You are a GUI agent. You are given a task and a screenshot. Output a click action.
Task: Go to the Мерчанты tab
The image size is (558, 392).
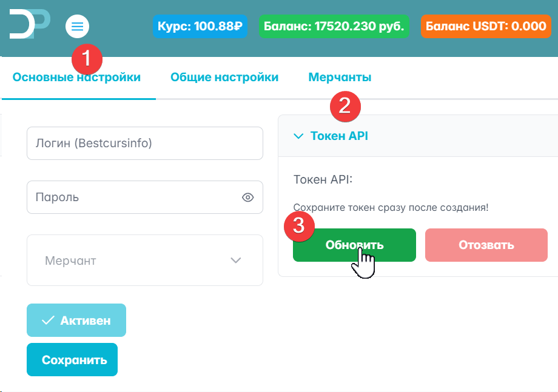pos(340,78)
